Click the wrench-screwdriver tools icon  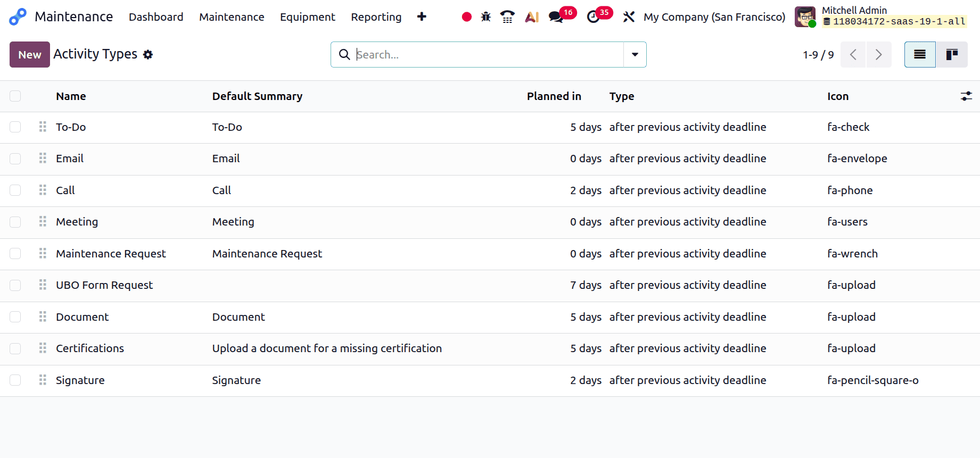coord(629,17)
